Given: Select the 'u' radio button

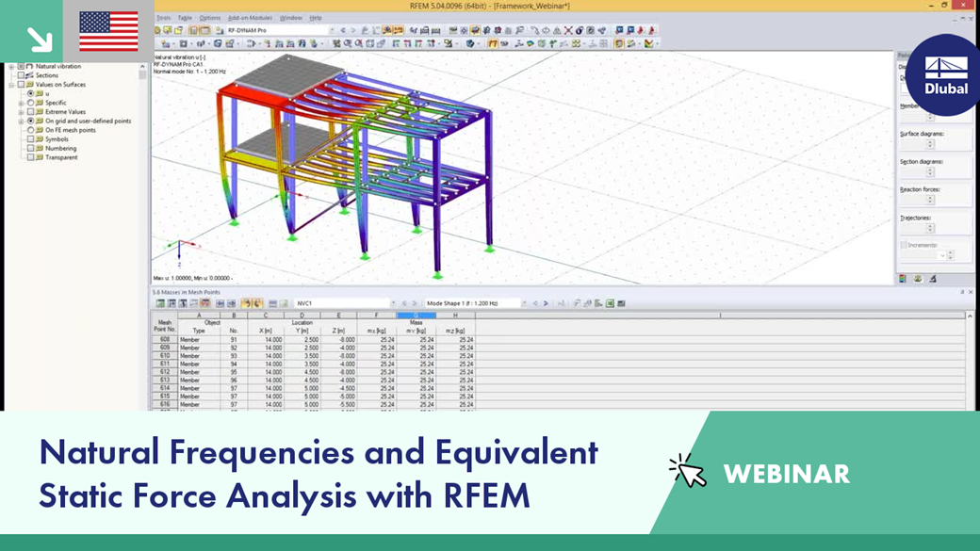Looking at the screenshot, I should click(x=30, y=93).
